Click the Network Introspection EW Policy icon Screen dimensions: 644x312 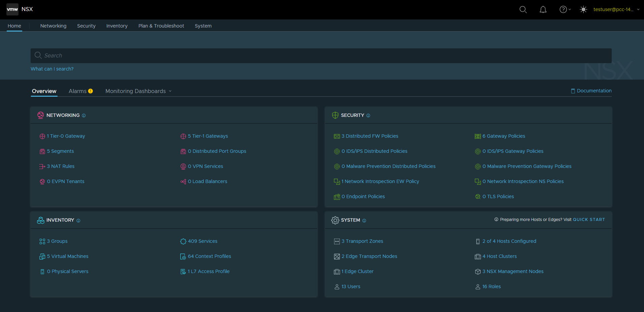(337, 182)
